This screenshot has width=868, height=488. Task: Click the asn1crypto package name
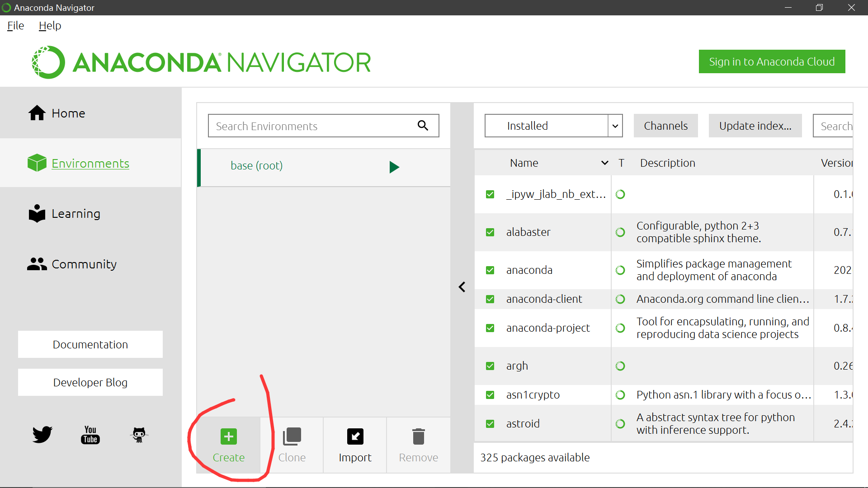tap(533, 395)
